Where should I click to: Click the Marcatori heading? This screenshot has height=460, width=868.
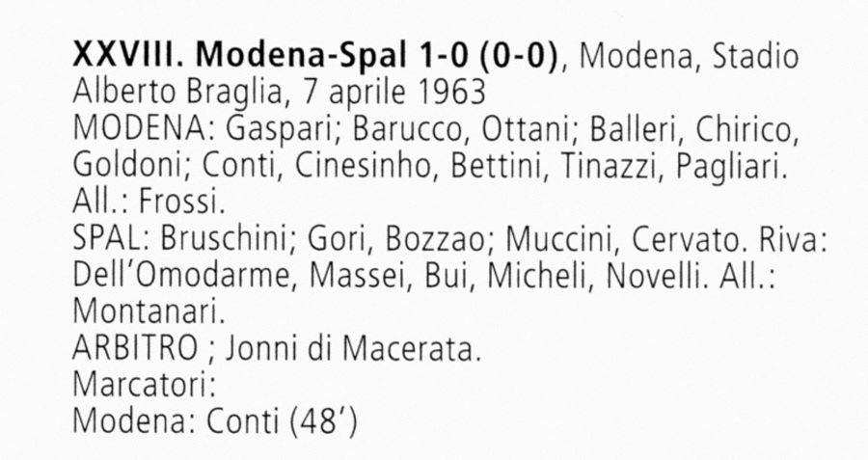[x=144, y=384]
